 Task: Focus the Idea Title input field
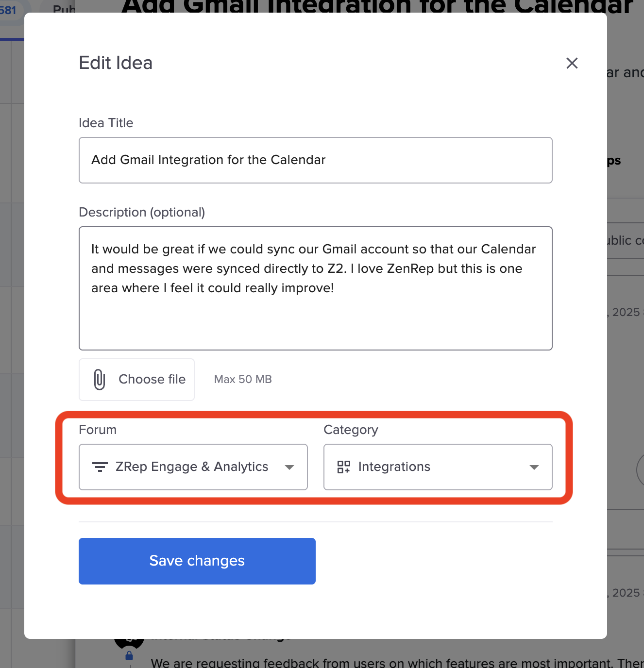point(316,160)
